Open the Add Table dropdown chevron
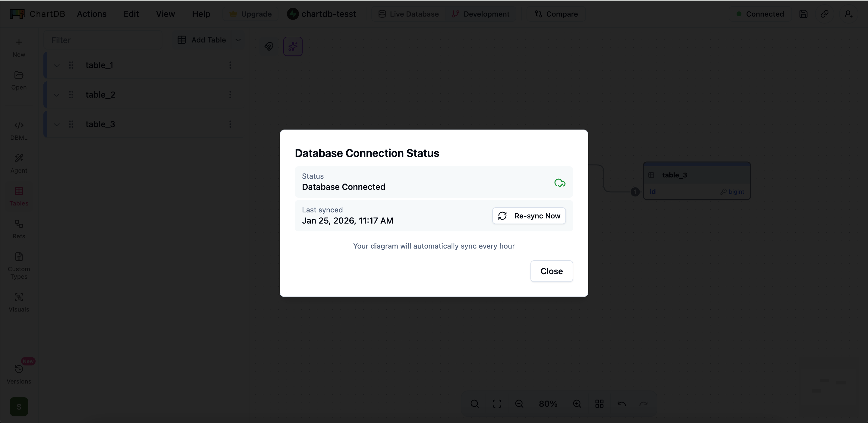868x423 pixels. coord(238,40)
